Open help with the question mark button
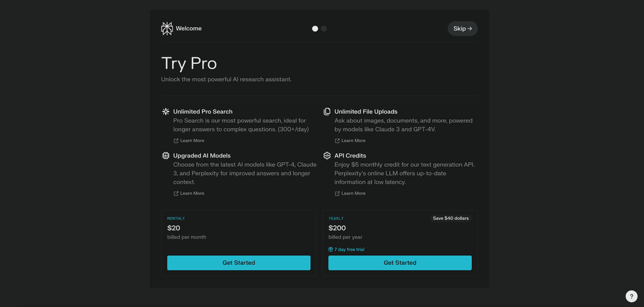Image resolution: width=644 pixels, height=307 pixels. click(631, 296)
